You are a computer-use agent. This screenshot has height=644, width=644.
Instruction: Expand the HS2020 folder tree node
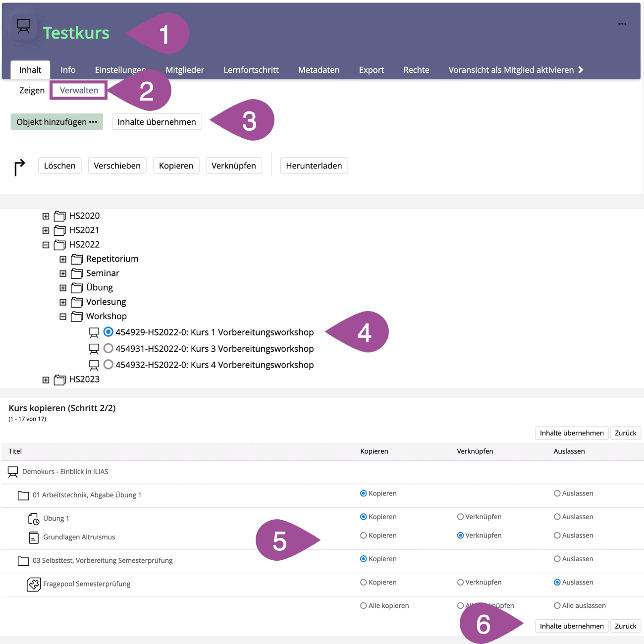46,216
